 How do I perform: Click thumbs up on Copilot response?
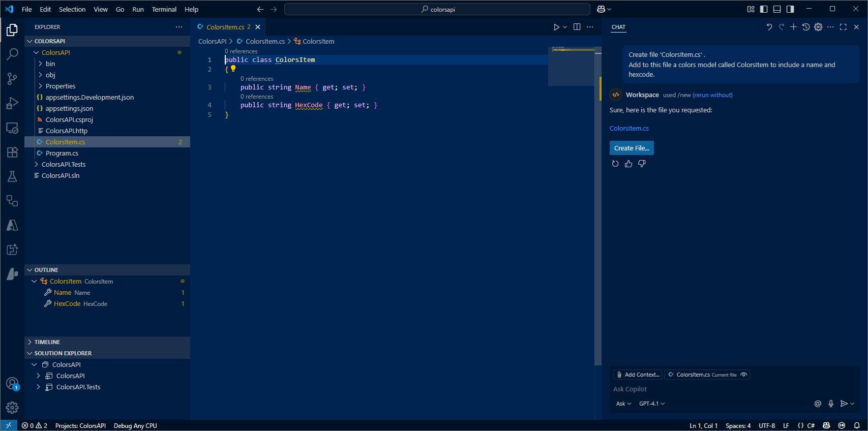click(x=628, y=164)
